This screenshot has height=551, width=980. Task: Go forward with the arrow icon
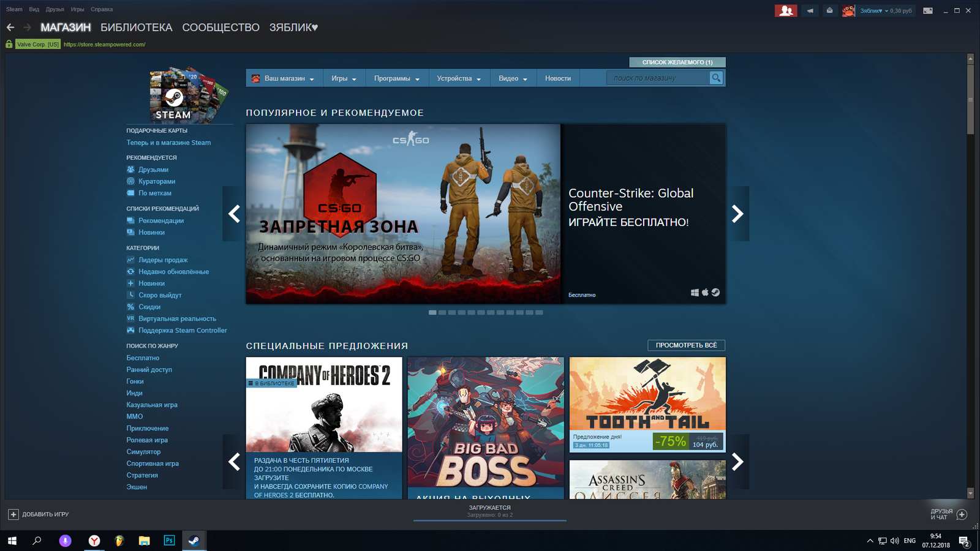(x=27, y=28)
